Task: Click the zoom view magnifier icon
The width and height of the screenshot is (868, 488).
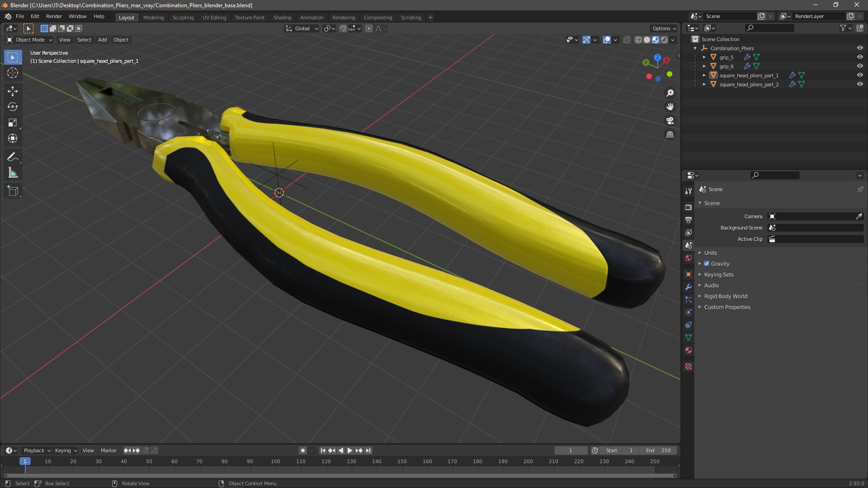Action: [x=670, y=93]
